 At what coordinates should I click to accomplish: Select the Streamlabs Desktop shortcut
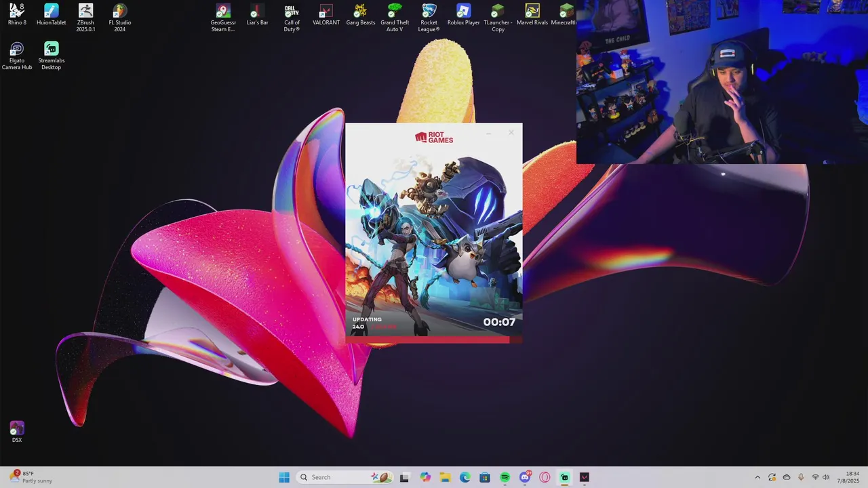(51, 56)
